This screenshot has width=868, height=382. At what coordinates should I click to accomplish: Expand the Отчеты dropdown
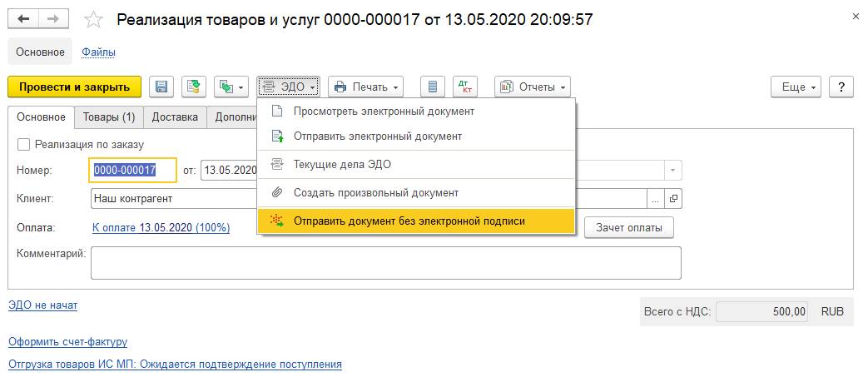pyautogui.click(x=533, y=87)
